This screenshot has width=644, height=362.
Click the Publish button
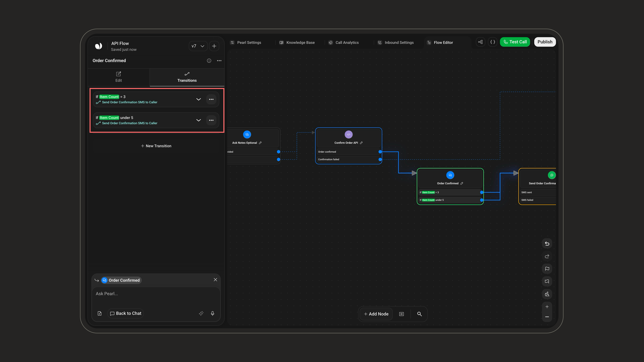point(545,42)
